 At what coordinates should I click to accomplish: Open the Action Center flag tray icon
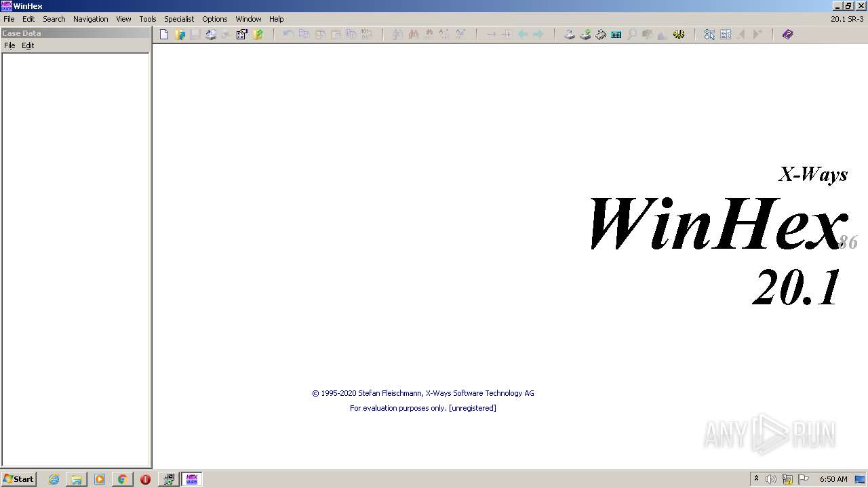804,479
